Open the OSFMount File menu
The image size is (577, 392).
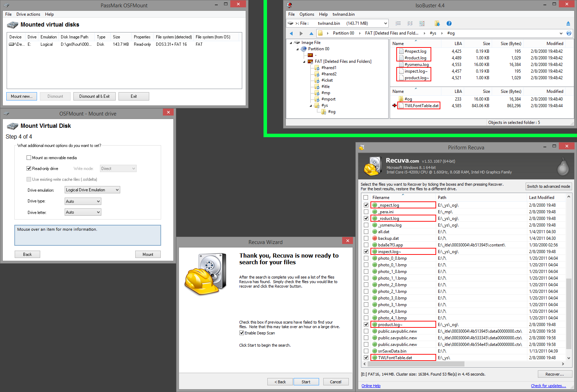pyautogui.click(x=8, y=14)
